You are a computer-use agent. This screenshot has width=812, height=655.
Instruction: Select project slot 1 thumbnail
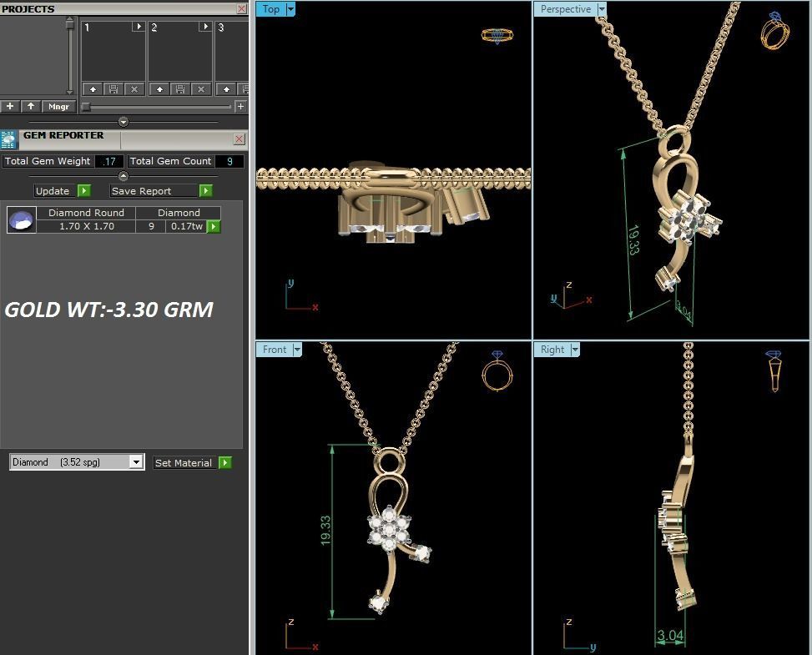(113, 51)
